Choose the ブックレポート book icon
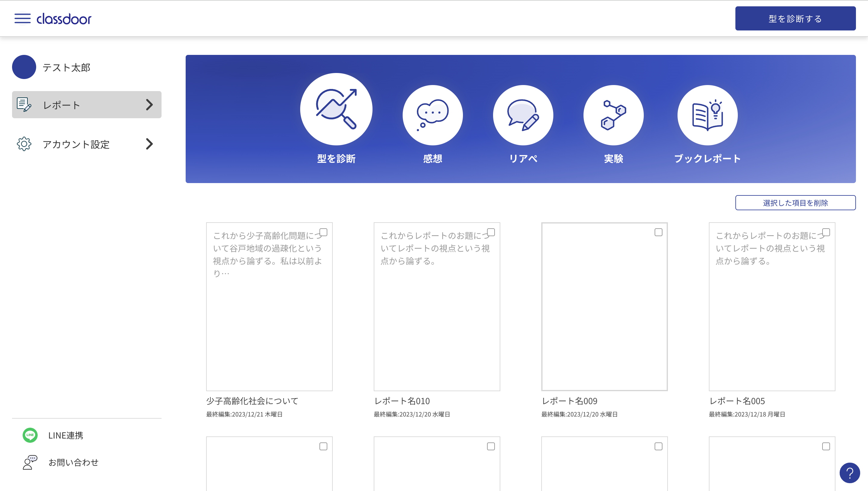 coord(707,115)
